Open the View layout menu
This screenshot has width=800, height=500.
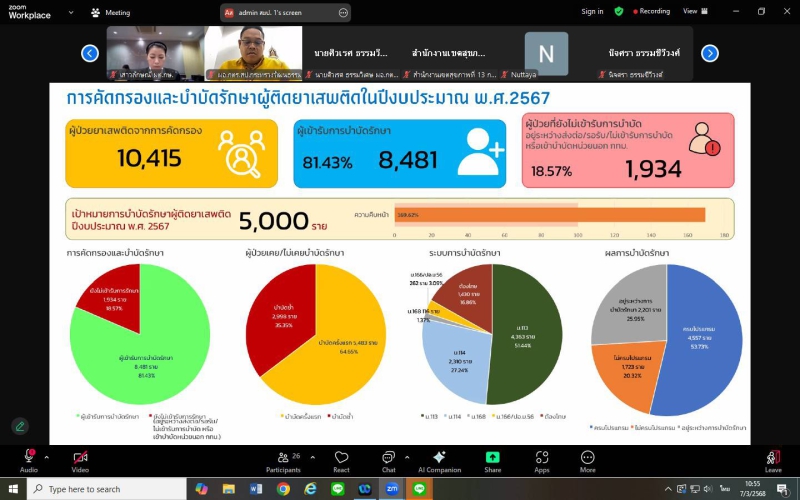tap(693, 11)
